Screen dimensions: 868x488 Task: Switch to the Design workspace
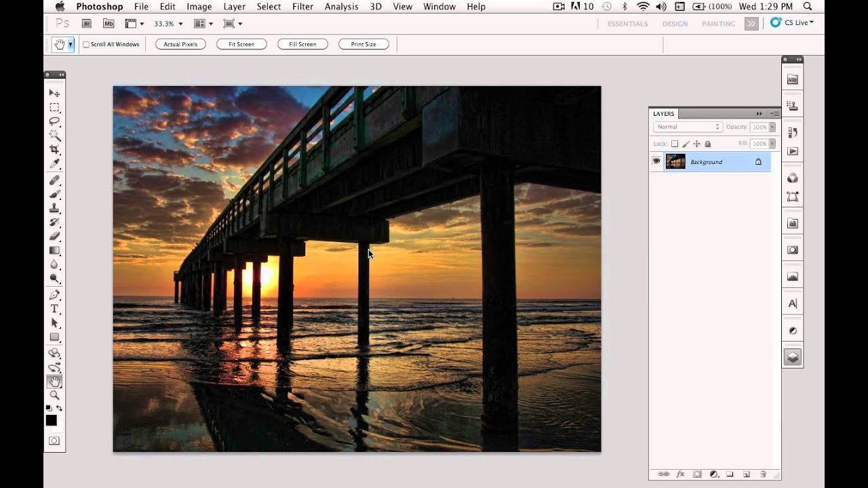point(675,24)
